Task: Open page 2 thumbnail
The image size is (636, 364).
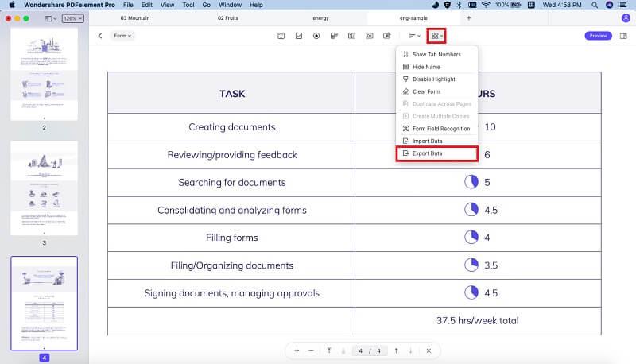Action: [45, 74]
